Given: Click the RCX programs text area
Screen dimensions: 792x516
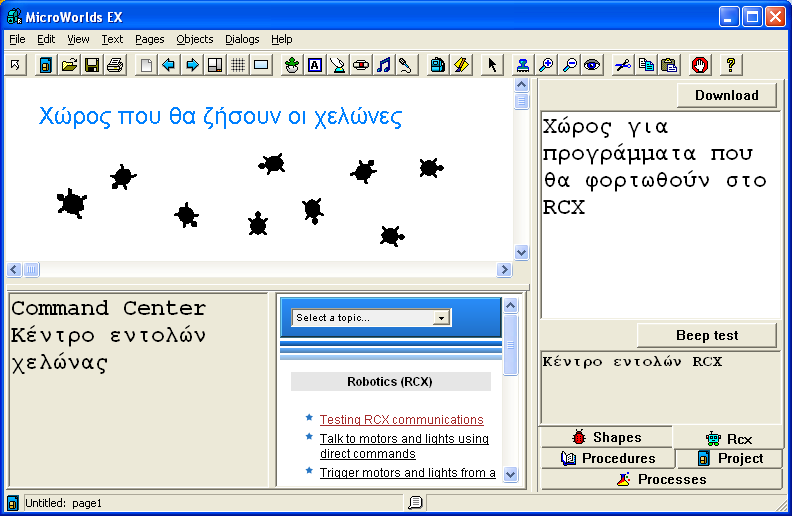Looking at the screenshot, I should point(661,215).
